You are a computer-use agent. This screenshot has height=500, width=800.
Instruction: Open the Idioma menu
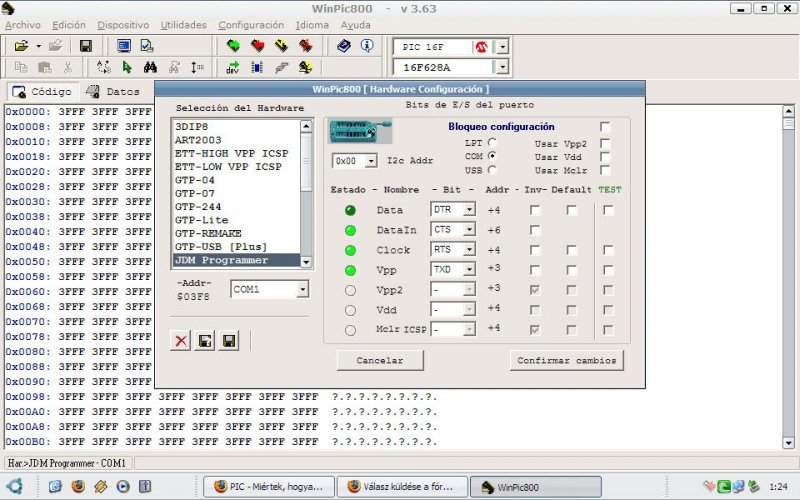click(x=312, y=25)
